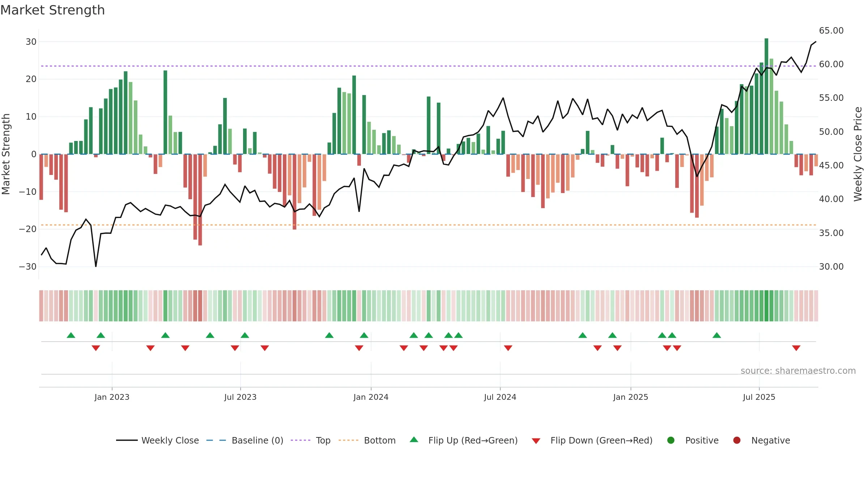Click the 30 strength axis tick label

tap(31, 42)
